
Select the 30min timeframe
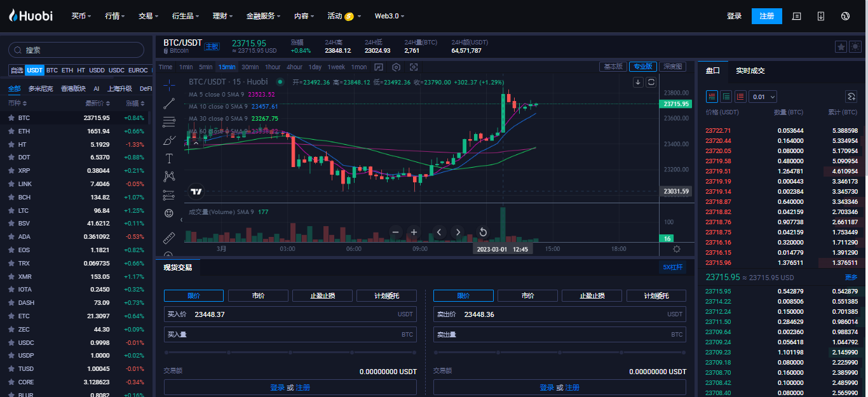[250, 67]
